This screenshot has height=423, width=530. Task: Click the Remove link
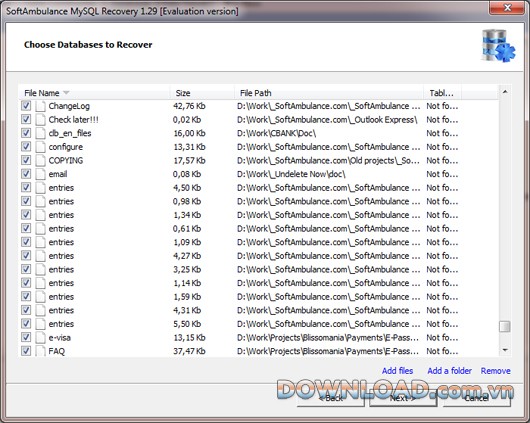[x=496, y=371]
